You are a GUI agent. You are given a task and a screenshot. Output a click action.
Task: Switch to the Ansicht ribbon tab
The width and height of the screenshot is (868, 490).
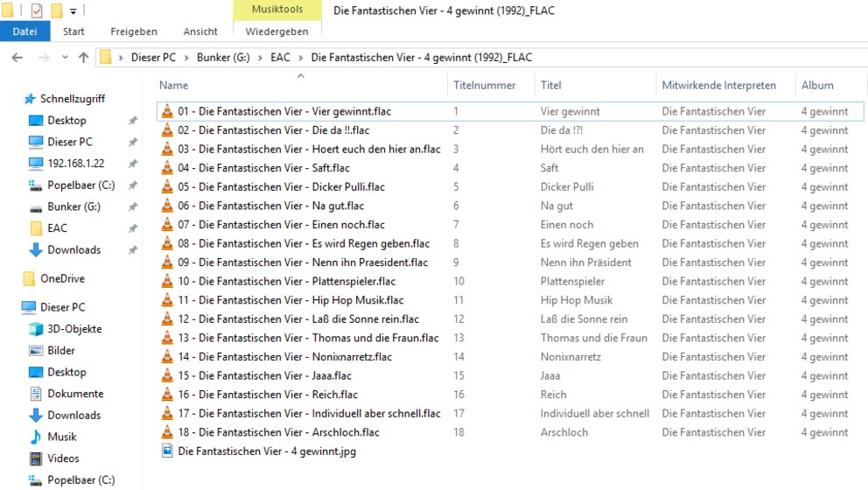200,31
